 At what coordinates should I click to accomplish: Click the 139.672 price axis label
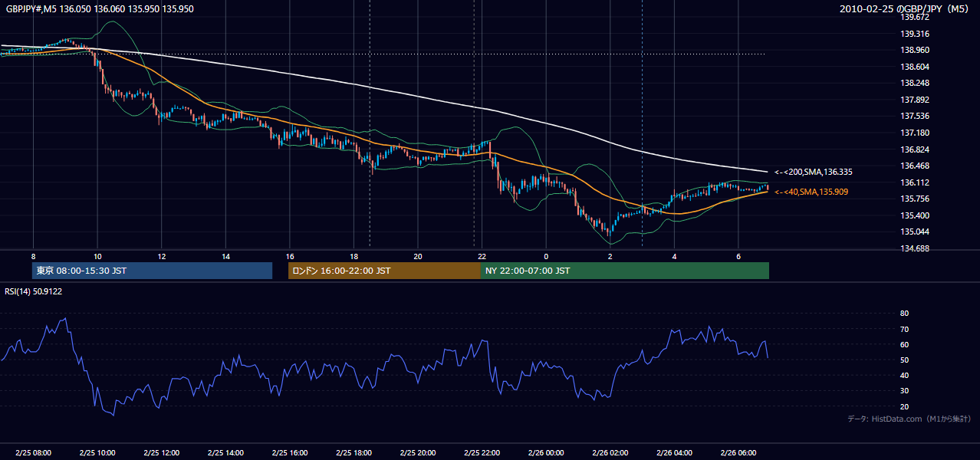pyautogui.click(x=916, y=17)
